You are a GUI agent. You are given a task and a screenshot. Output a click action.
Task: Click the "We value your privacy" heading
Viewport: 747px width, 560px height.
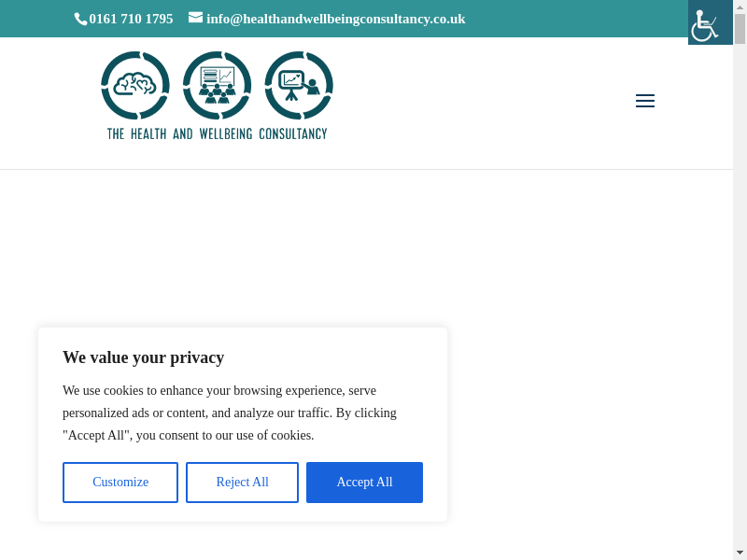coord(143,357)
